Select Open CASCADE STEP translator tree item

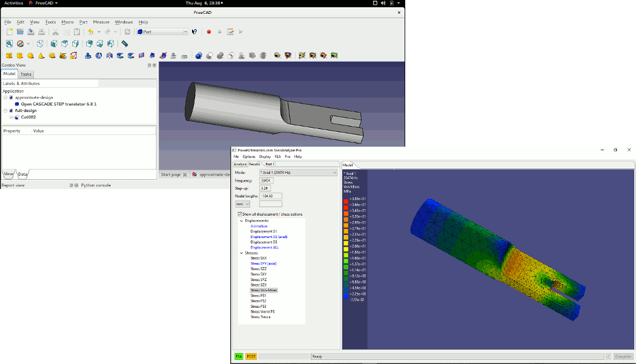[x=58, y=104]
